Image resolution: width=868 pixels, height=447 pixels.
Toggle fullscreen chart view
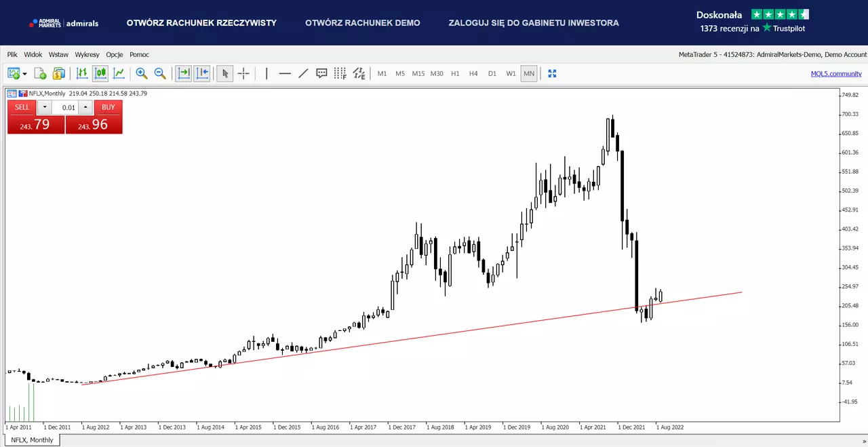(x=552, y=73)
